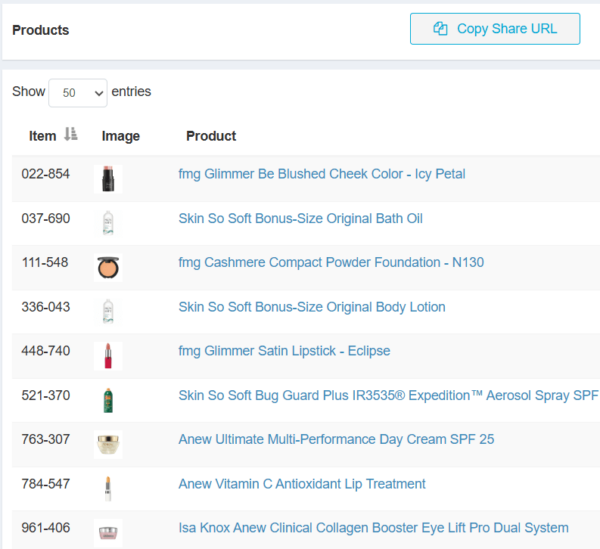Open fmg Glimmer Be Blushed Cheek Color link
Screen dimensions: 600x549
[x=321, y=174]
